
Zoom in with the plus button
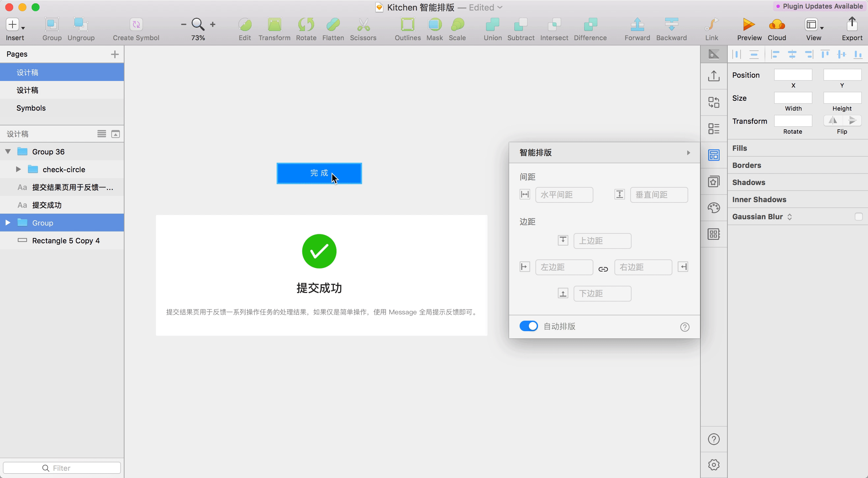point(213,25)
